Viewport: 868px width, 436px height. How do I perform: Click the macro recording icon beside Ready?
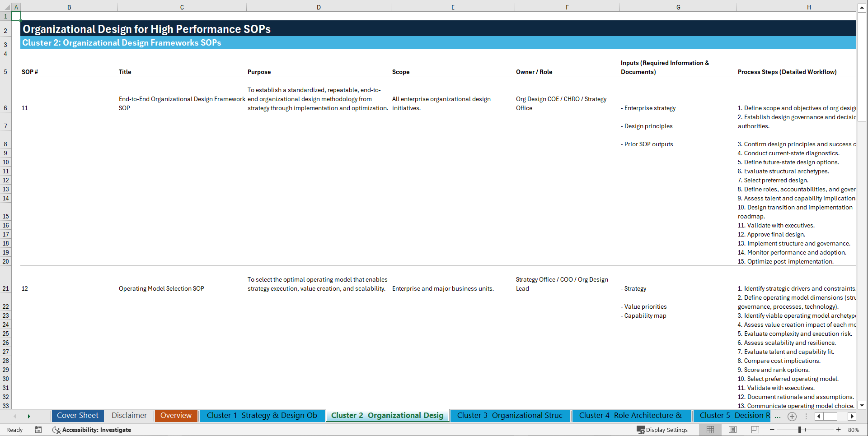[38, 430]
